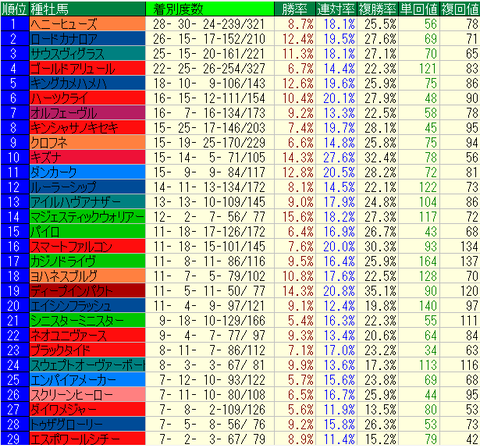Select the stallion スクリーンヒーロー

coord(87,395)
